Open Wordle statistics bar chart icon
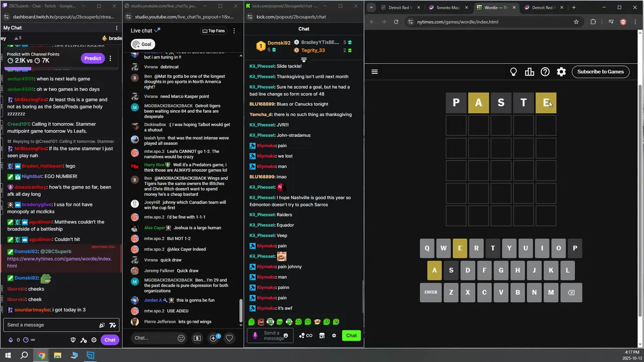 [x=529, y=72]
